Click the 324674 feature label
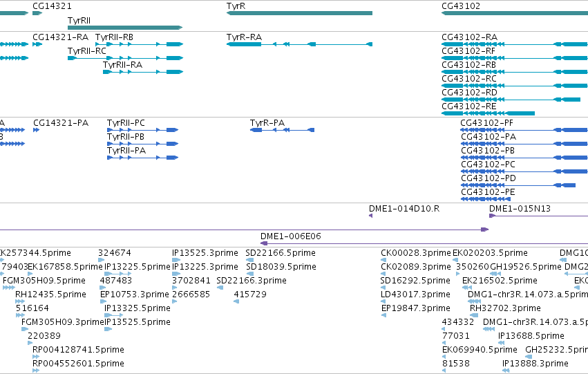Viewport: 588px width, 374px height. (x=115, y=253)
